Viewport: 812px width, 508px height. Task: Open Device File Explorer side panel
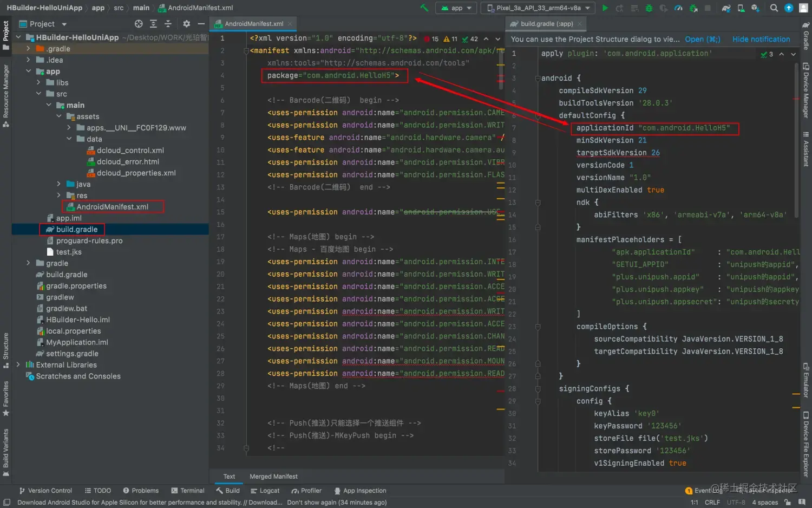click(806, 444)
